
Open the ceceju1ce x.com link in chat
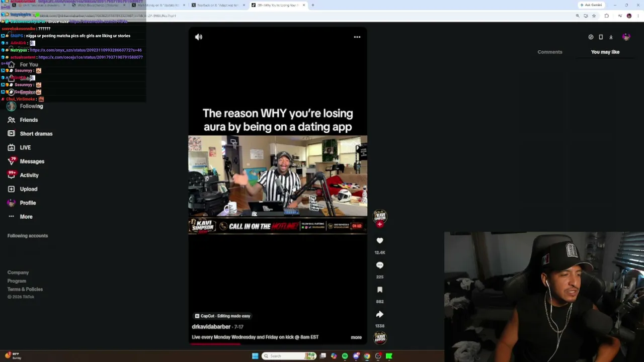click(x=90, y=57)
